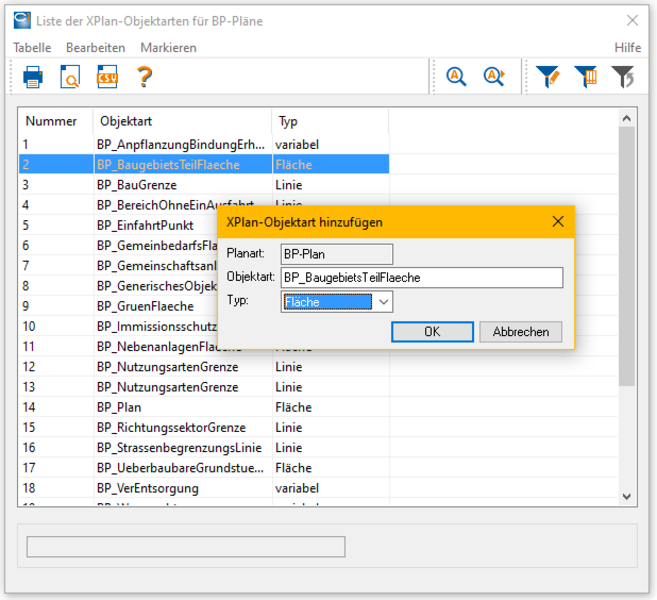Click the search text magnifier icon
The height and width of the screenshot is (600, 657).
pos(456,77)
